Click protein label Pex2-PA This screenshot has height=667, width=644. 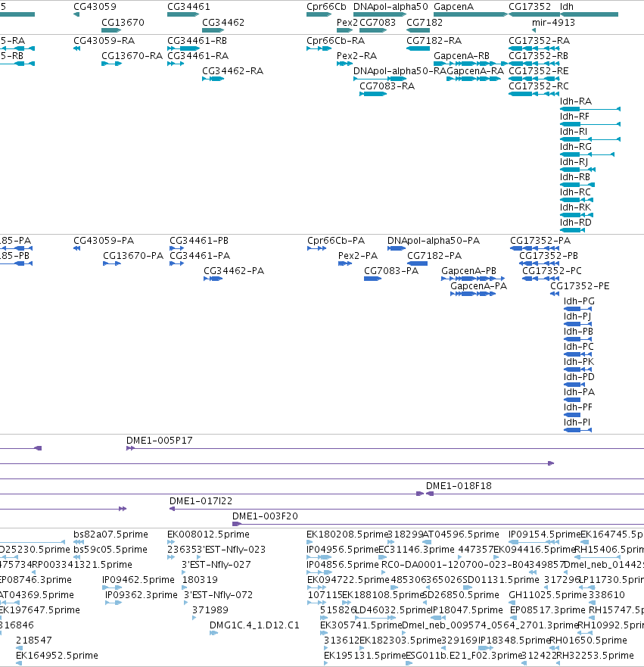click(x=358, y=256)
